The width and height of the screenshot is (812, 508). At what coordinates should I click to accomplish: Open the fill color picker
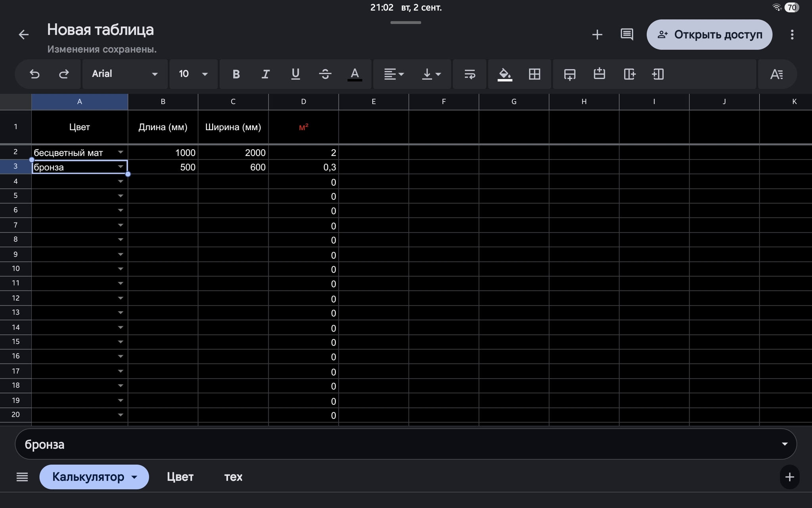click(505, 74)
